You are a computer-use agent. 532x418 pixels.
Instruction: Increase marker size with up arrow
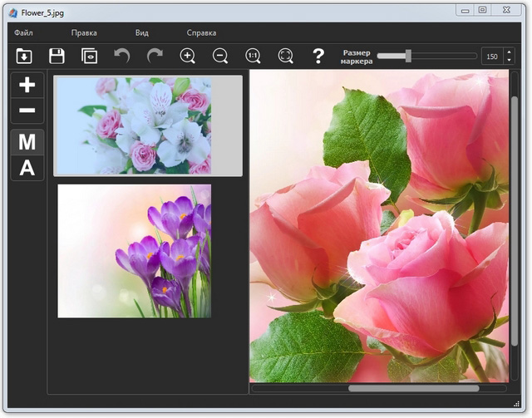[x=509, y=52]
